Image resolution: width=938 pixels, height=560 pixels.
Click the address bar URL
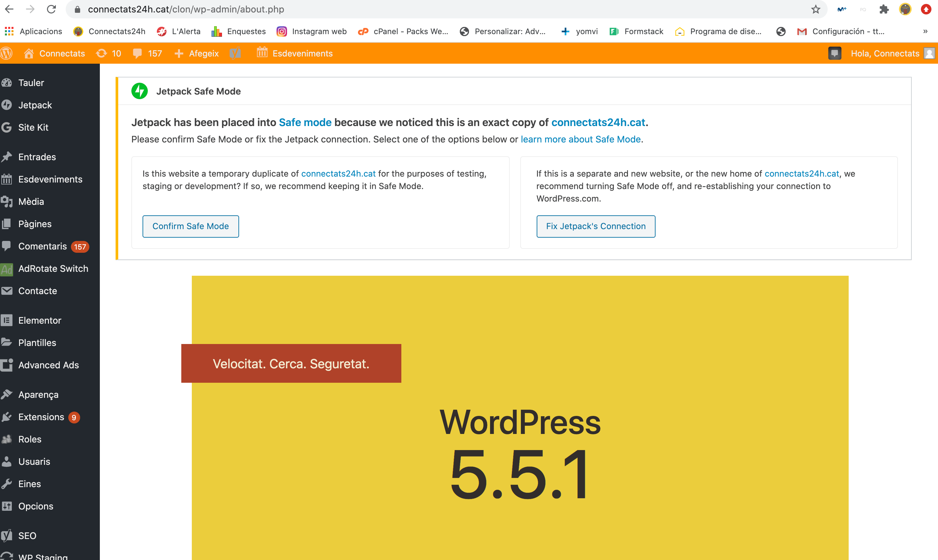pos(186,9)
